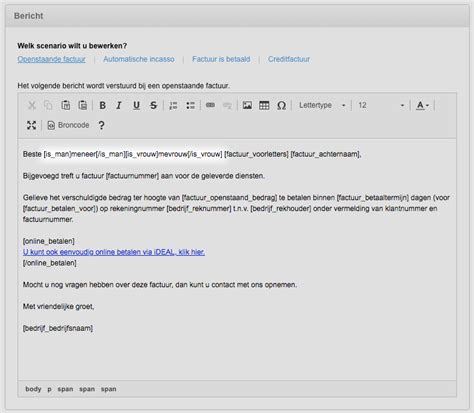Click body in element path bar
Viewport: 474px width, 413px height.
tap(33, 389)
